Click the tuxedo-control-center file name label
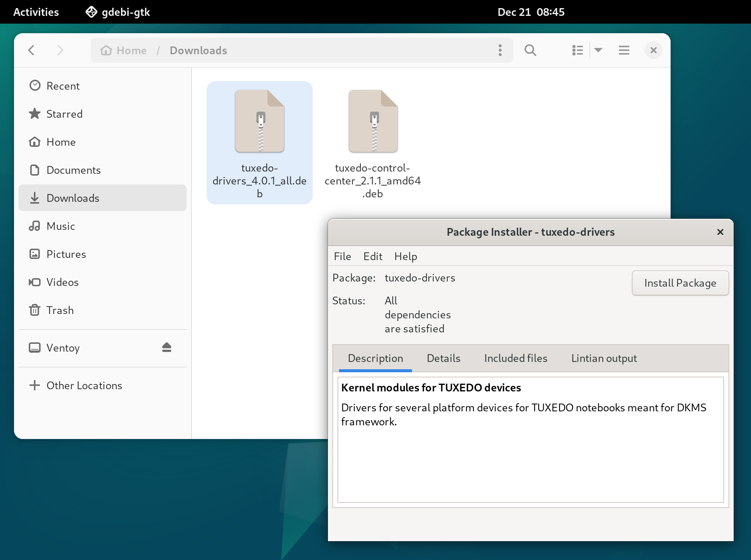This screenshot has height=560, width=751. click(x=373, y=181)
